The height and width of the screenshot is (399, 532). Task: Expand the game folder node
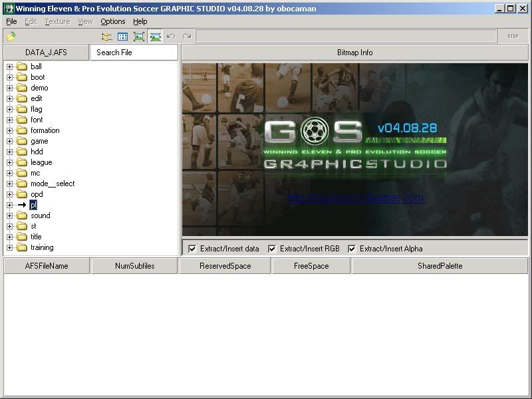point(9,141)
